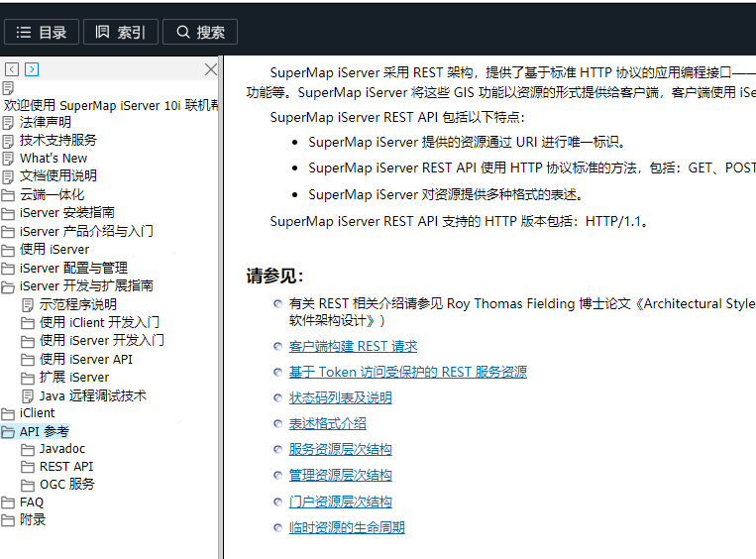Click the top document icon above 欢迎使用

[8, 88]
